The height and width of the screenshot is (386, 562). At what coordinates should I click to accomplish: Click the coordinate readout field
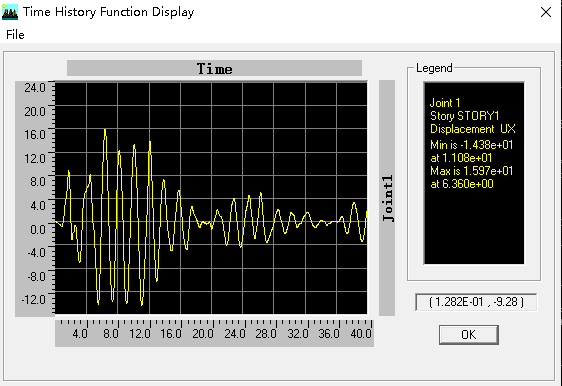476,302
